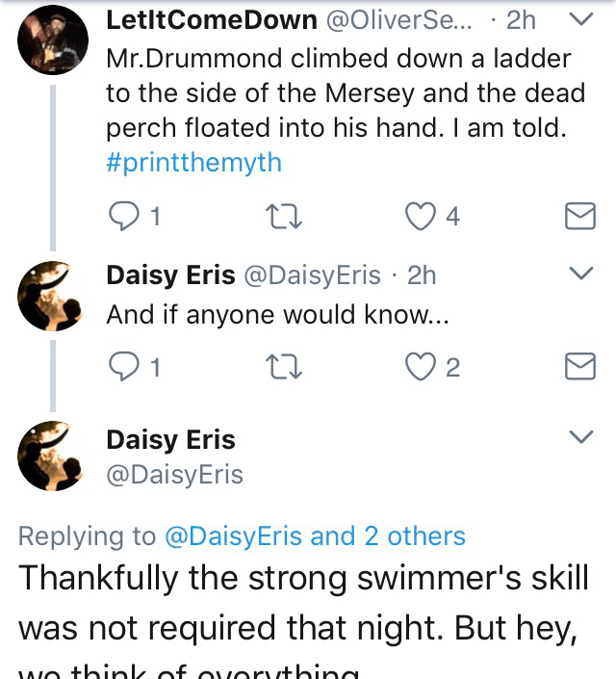Image resolution: width=616 pixels, height=679 pixels.
Task: Share Daisy Eris's tweet via message envelope
Action: click(x=578, y=367)
